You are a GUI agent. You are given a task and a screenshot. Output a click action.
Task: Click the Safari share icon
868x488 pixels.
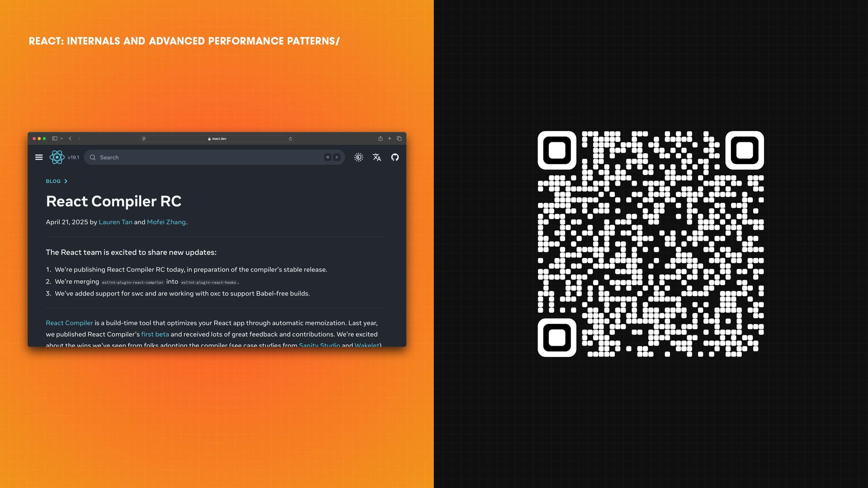380,139
